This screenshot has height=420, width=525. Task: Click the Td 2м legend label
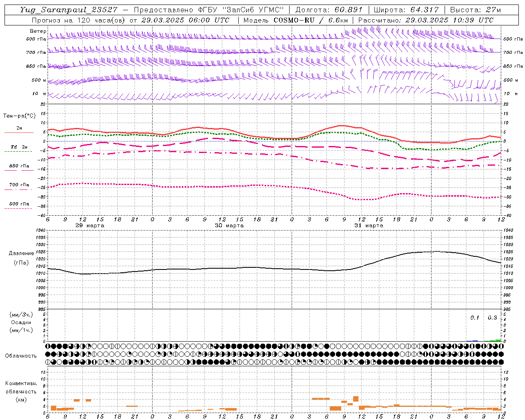point(19,147)
